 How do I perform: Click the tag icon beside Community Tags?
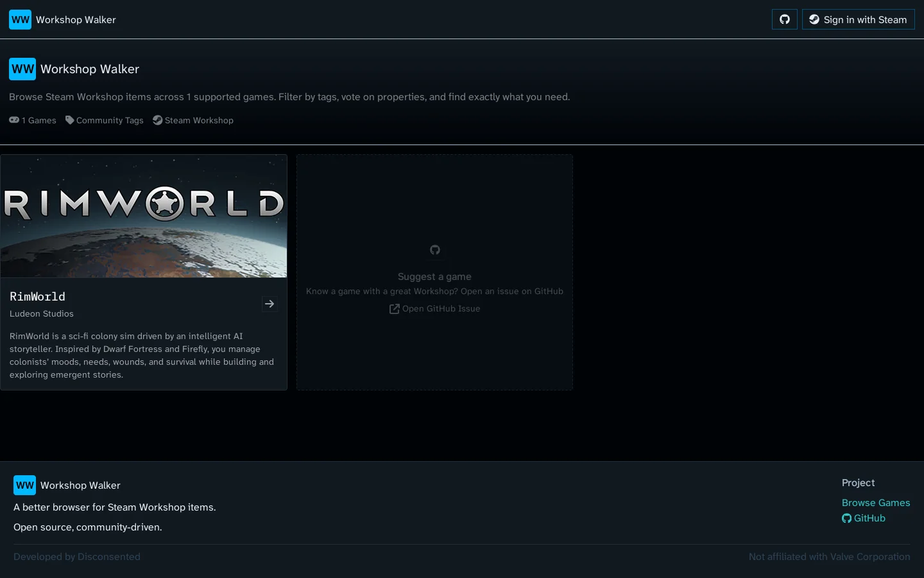(x=69, y=120)
